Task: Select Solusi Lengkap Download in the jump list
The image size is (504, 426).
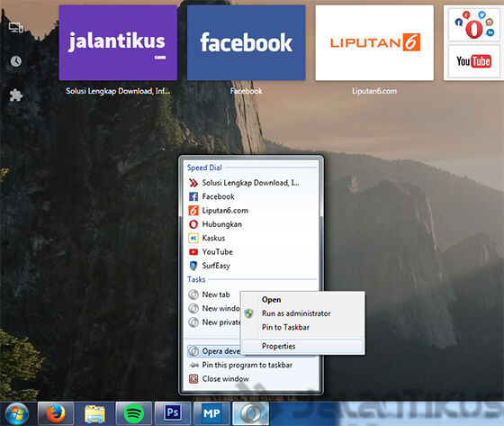Action: coord(250,183)
